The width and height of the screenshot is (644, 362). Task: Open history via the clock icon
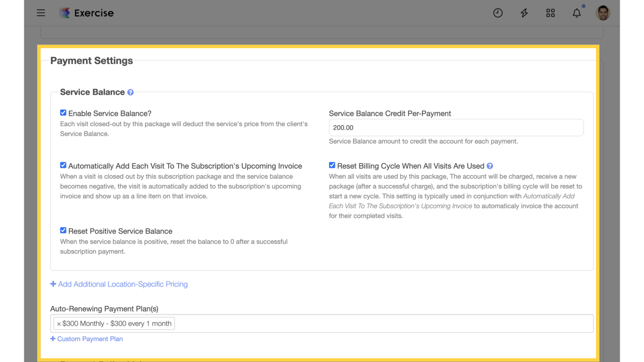pos(498,13)
